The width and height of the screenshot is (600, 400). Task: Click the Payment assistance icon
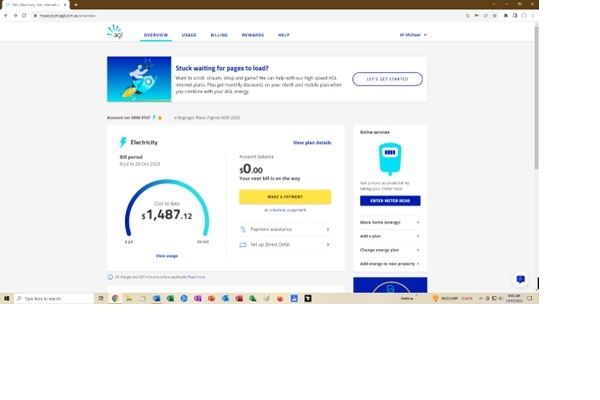[243, 229]
